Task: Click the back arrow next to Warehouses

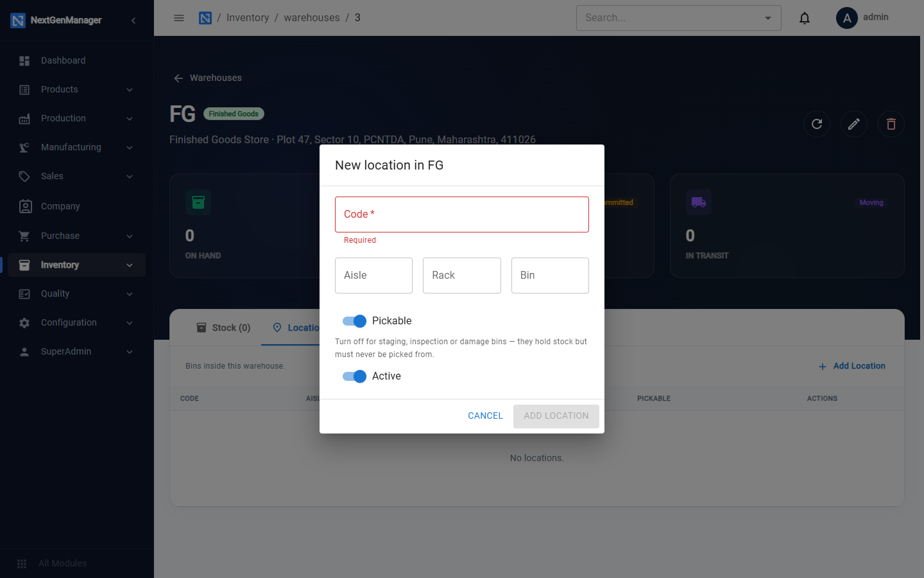Action: coord(178,78)
